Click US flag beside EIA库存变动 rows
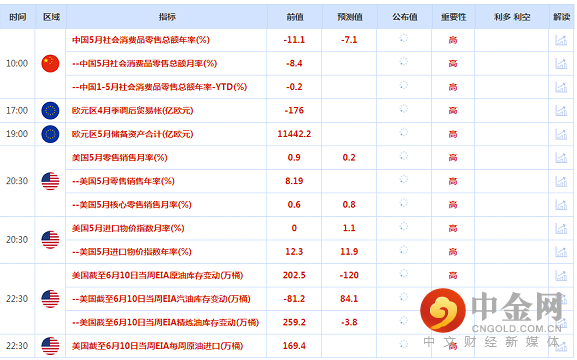577x360 pixels. [x=50, y=299]
